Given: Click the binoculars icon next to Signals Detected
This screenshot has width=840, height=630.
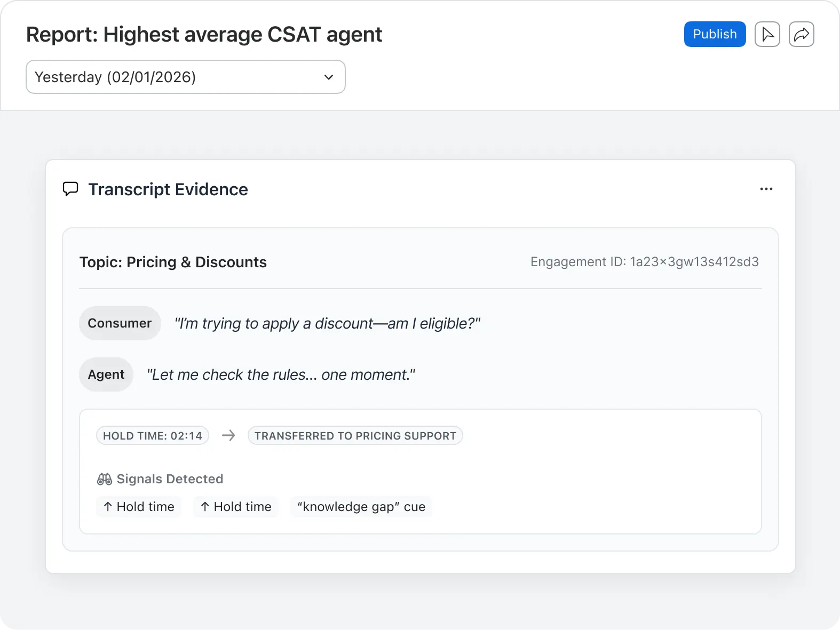Looking at the screenshot, I should 105,479.
